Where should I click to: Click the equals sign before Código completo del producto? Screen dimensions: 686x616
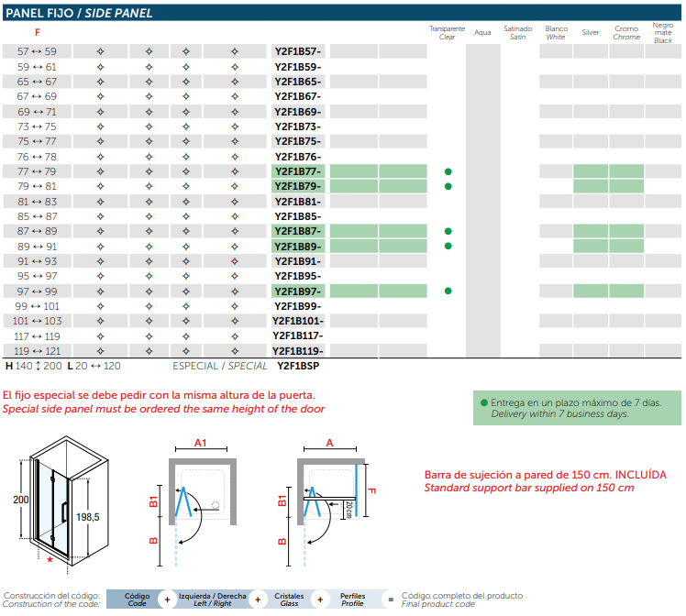point(391,600)
